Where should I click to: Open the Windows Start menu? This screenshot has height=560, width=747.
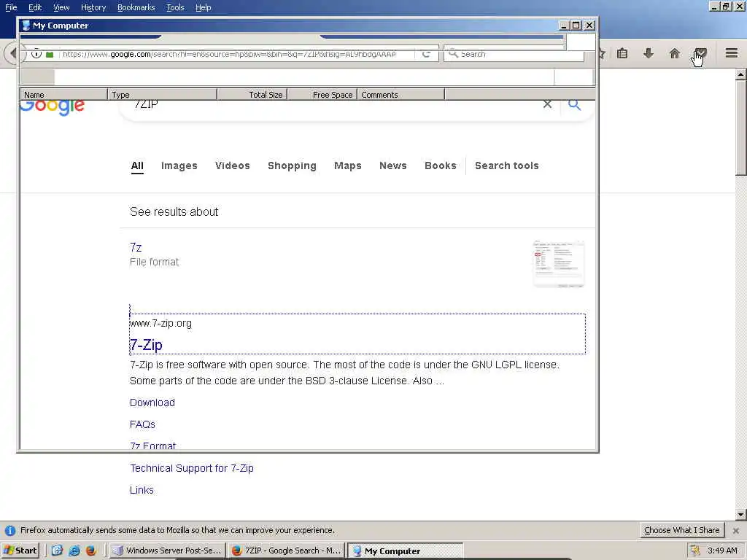pyautogui.click(x=20, y=551)
